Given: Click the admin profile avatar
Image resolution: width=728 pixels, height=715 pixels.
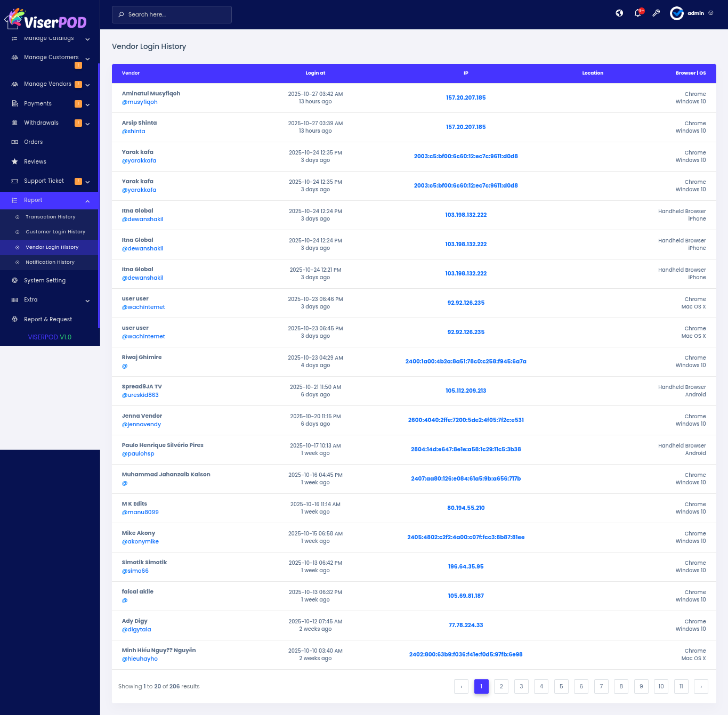Looking at the screenshot, I should 677,13.
